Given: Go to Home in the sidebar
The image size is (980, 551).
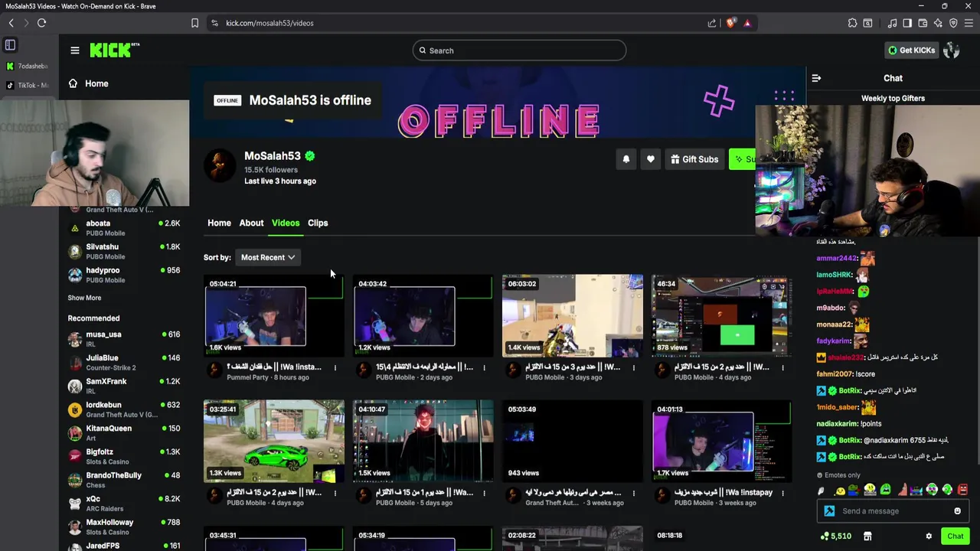Looking at the screenshot, I should click(x=88, y=83).
